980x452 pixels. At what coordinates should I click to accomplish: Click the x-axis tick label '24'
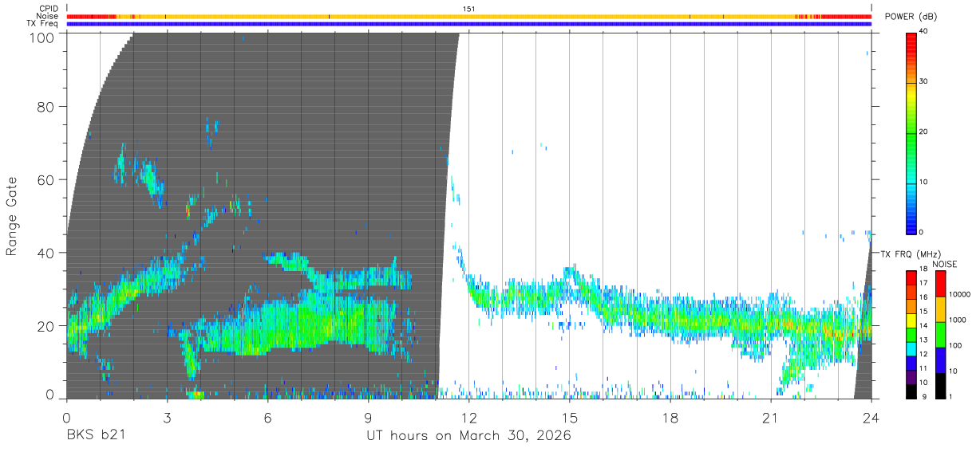(x=871, y=418)
